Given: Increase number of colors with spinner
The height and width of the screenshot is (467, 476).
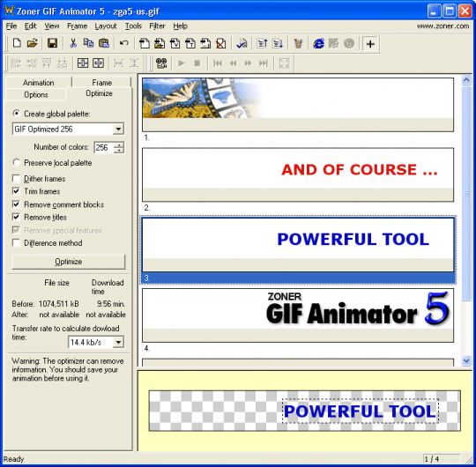Looking at the screenshot, I should [x=118, y=145].
